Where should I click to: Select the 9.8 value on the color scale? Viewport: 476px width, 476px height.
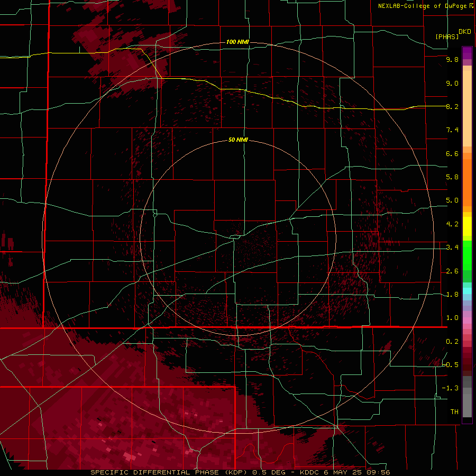[452, 59]
